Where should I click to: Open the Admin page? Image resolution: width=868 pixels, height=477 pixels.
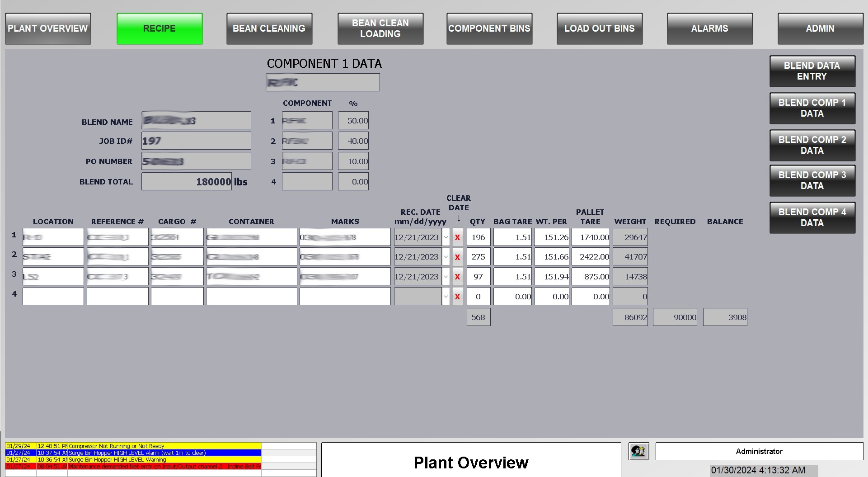820,28
